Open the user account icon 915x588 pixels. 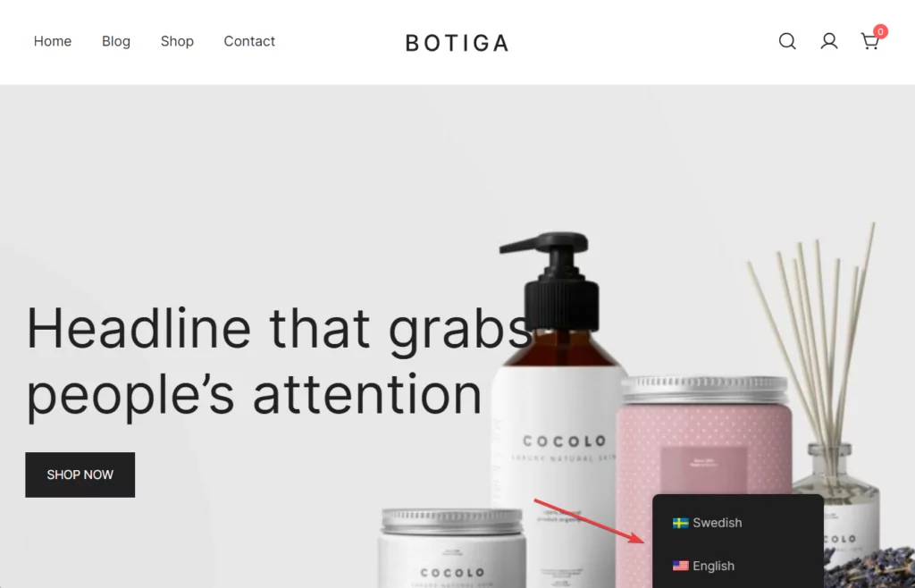[829, 41]
